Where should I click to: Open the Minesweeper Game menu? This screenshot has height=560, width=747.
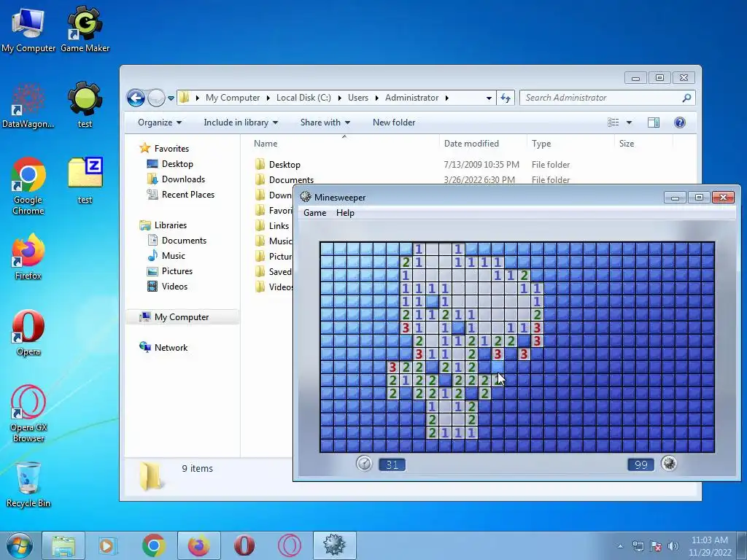315,213
